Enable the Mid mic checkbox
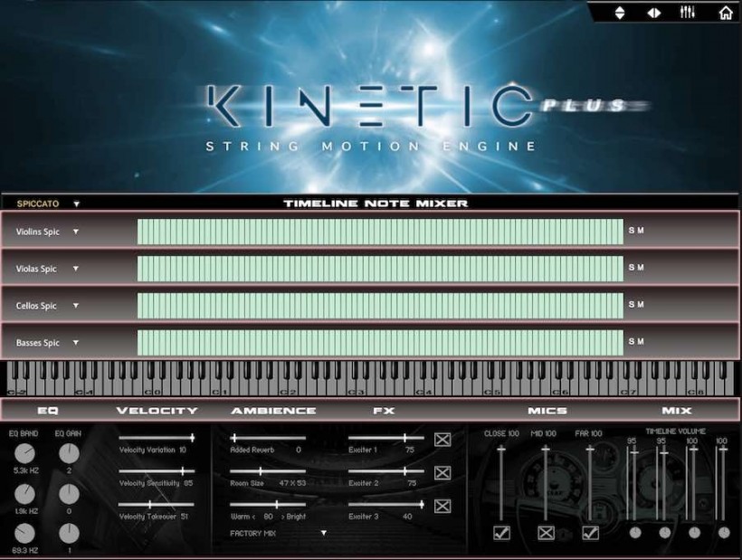Screen dimensions: 742x560 coord(546,533)
